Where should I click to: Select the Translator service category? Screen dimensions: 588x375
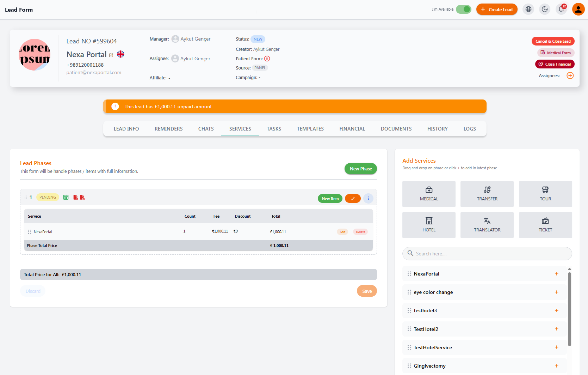click(487, 225)
